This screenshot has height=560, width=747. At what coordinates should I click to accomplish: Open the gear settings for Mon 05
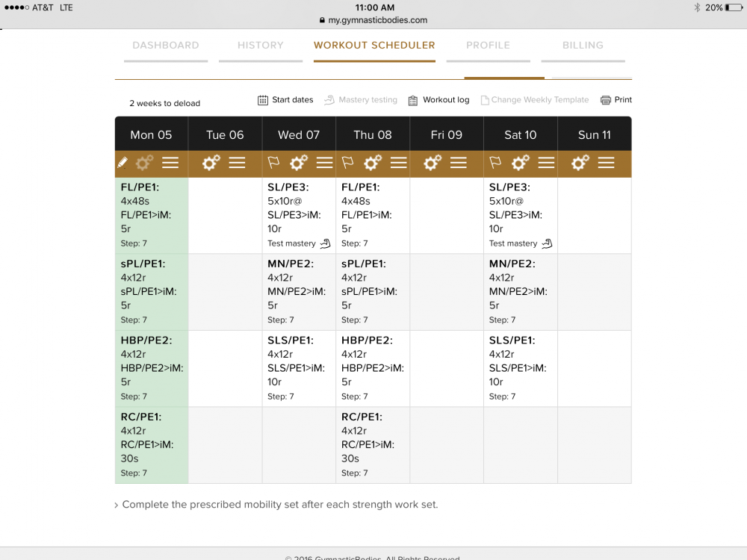click(x=144, y=163)
